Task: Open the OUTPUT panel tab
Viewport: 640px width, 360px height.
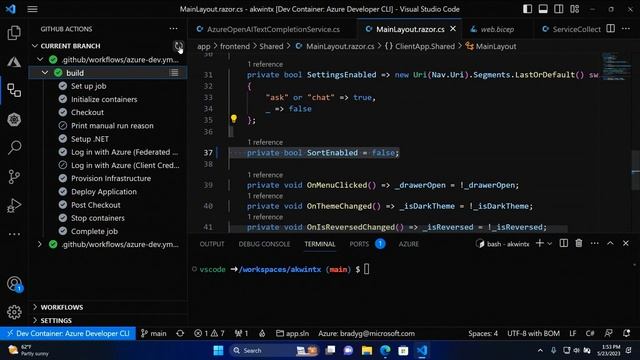Action: click(x=212, y=244)
